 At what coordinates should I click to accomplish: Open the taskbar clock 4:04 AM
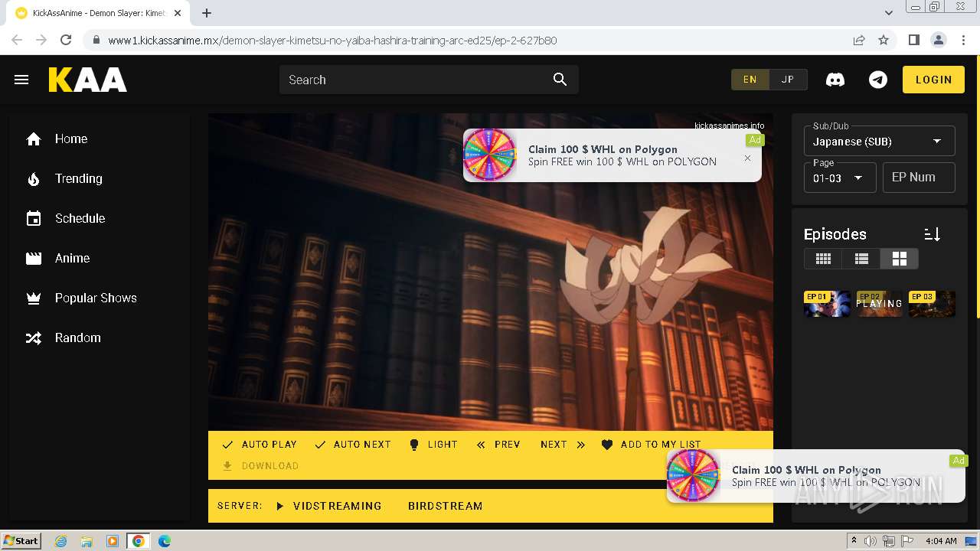(941, 541)
